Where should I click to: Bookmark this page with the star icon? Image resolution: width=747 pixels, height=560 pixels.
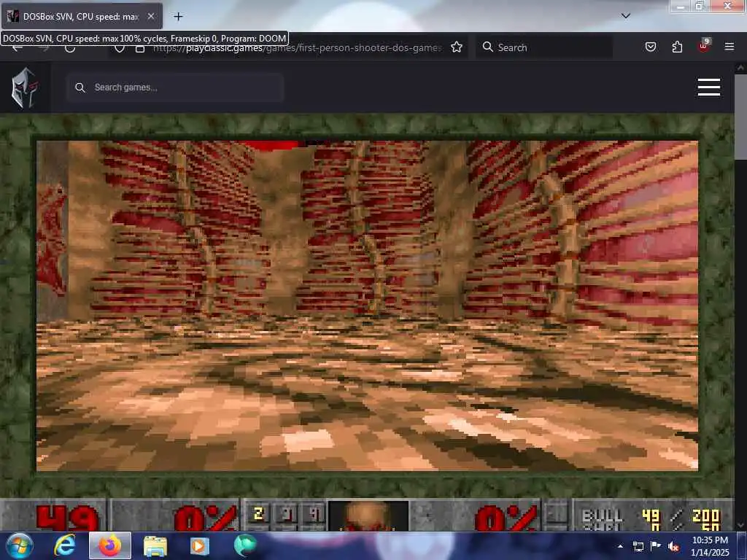tap(457, 47)
